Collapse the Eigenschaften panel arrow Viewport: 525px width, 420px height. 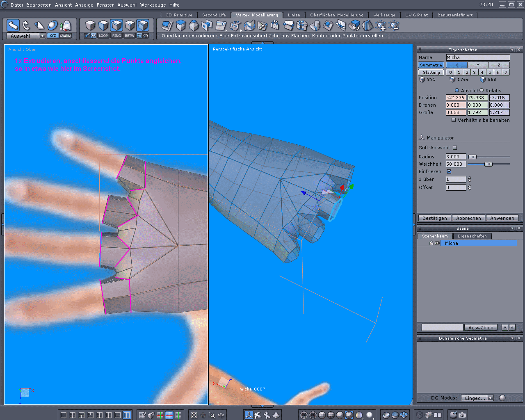pos(512,50)
